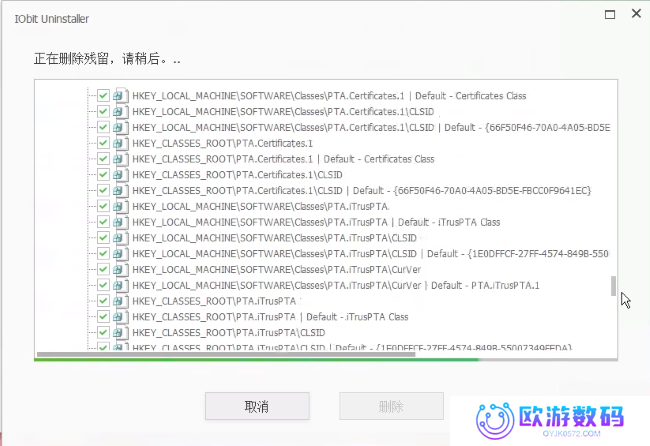This screenshot has height=446, width=650.
Task: Click registry icon beside HKLM Classes\PTA.iTrusPTA\CLSID key row
Action: tap(121, 238)
